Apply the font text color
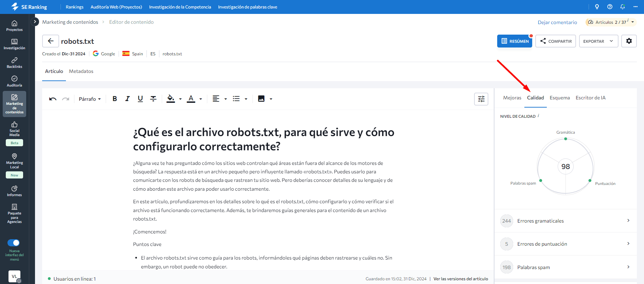The height and width of the screenshot is (284, 644). pyautogui.click(x=191, y=99)
